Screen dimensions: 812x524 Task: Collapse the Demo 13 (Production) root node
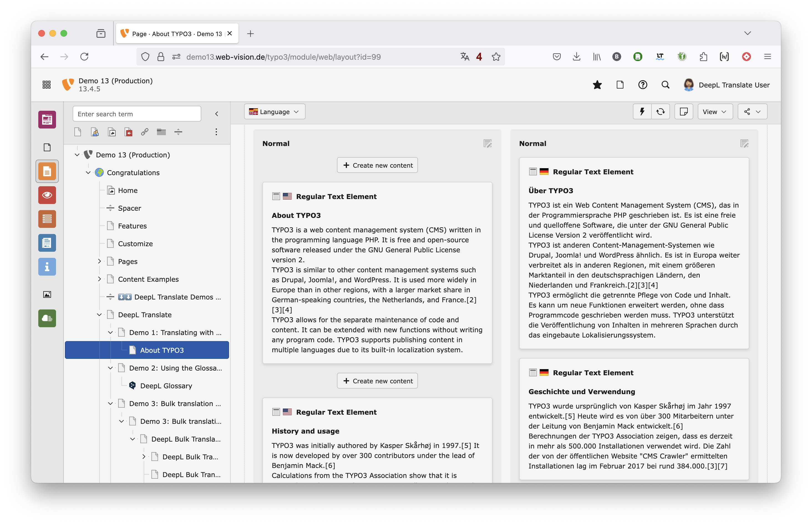[77, 155]
